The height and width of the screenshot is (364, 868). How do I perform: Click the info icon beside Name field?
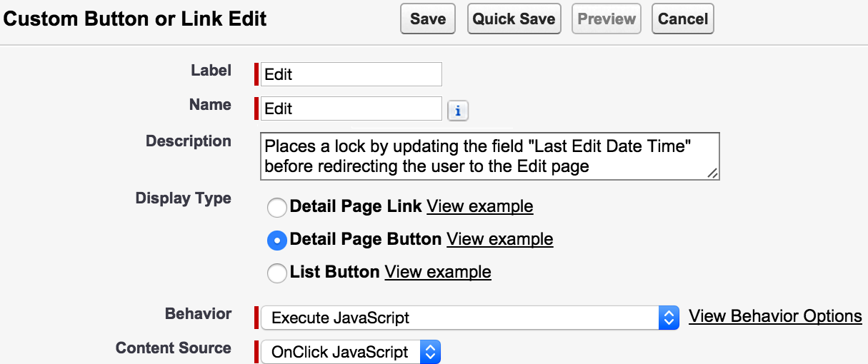click(458, 111)
